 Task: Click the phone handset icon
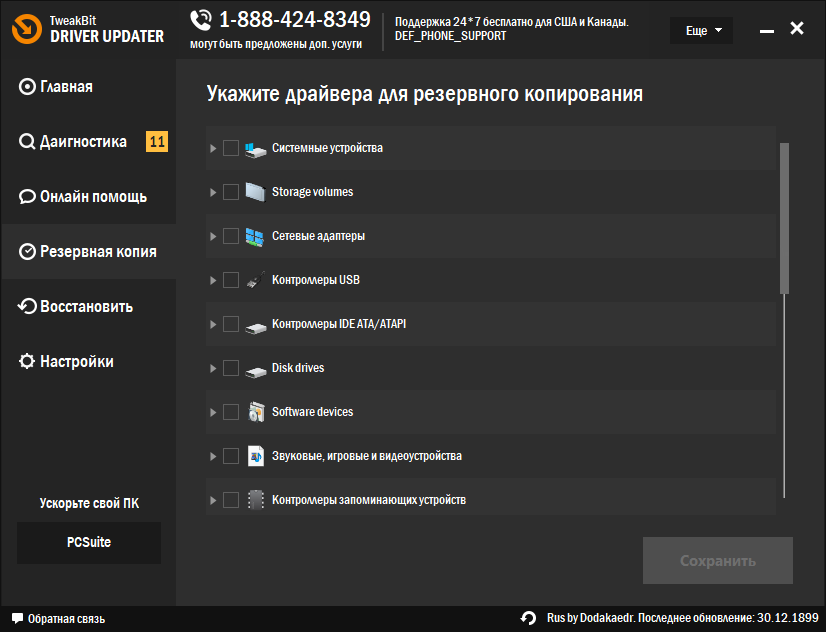click(x=201, y=21)
